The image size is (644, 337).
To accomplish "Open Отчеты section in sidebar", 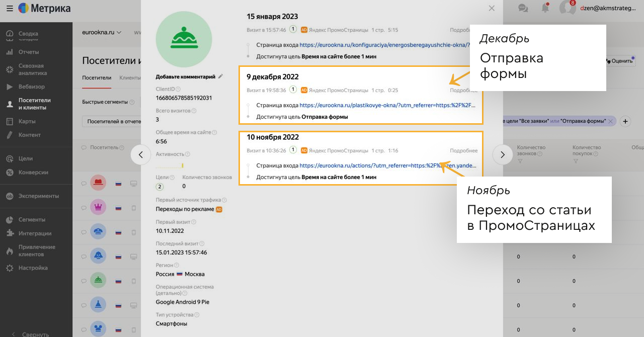I will (x=29, y=52).
